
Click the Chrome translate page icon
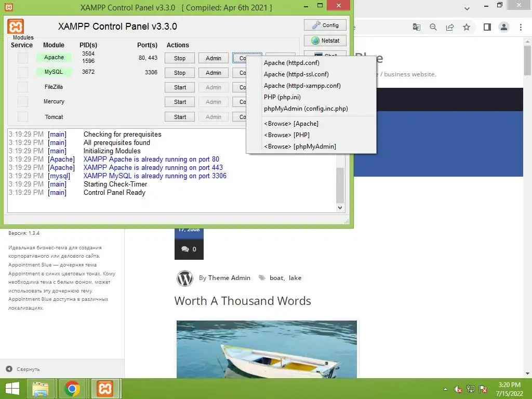(416, 27)
